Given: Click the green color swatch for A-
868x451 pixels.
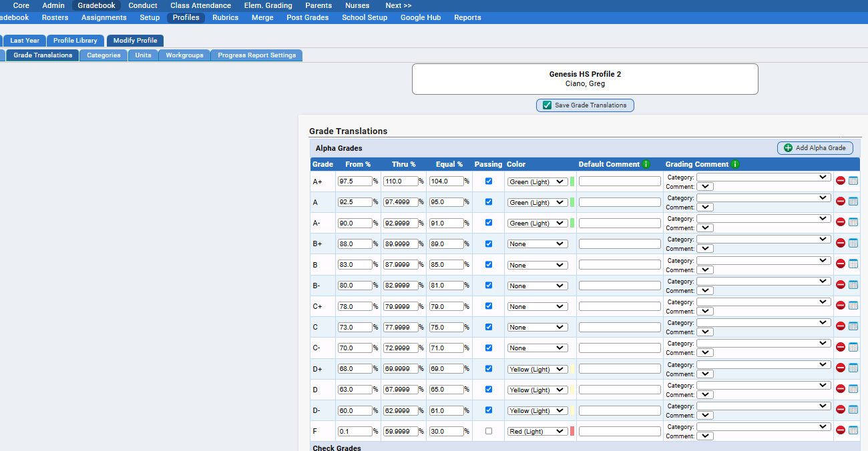Looking at the screenshot, I should pos(572,223).
